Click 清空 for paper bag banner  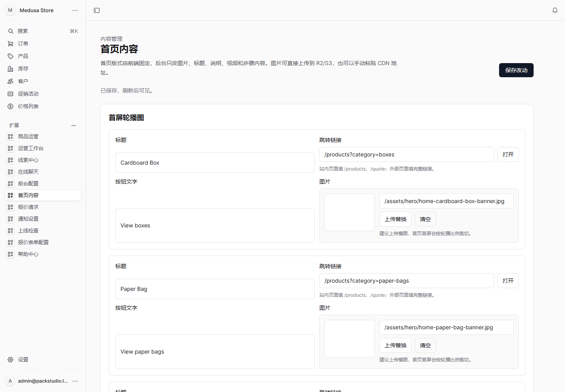point(425,345)
